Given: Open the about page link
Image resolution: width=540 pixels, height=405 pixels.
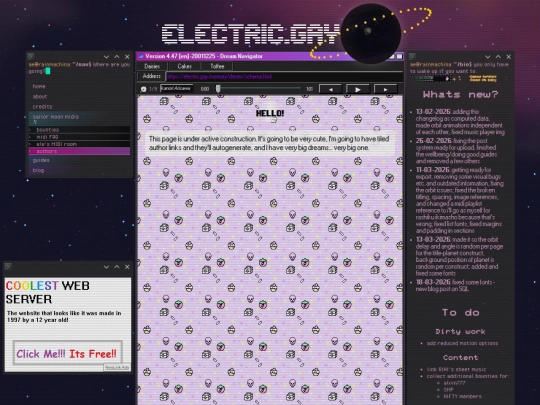Looking at the screenshot, I should coord(40,96).
